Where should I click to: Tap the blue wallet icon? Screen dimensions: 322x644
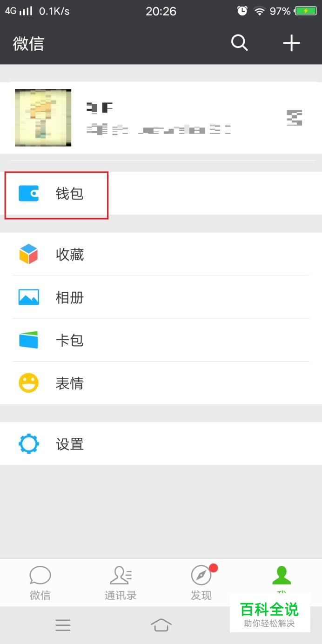28,194
